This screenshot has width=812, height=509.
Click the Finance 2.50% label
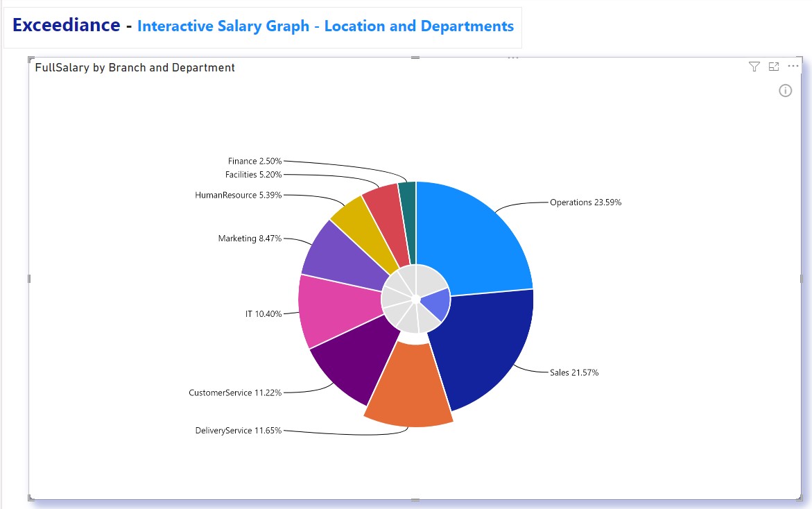tap(254, 161)
